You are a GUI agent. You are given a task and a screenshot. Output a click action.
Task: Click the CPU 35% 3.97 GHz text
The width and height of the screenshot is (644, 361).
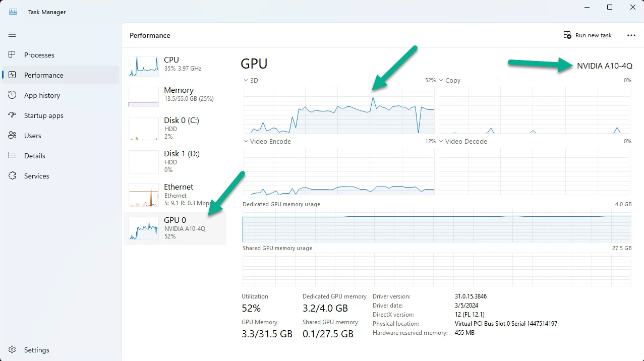pyautogui.click(x=183, y=69)
